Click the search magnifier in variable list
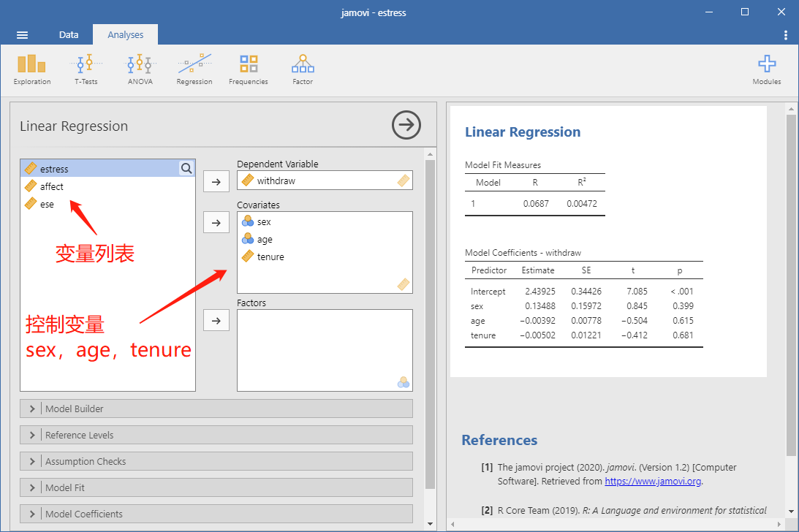The width and height of the screenshot is (799, 532). point(186,169)
